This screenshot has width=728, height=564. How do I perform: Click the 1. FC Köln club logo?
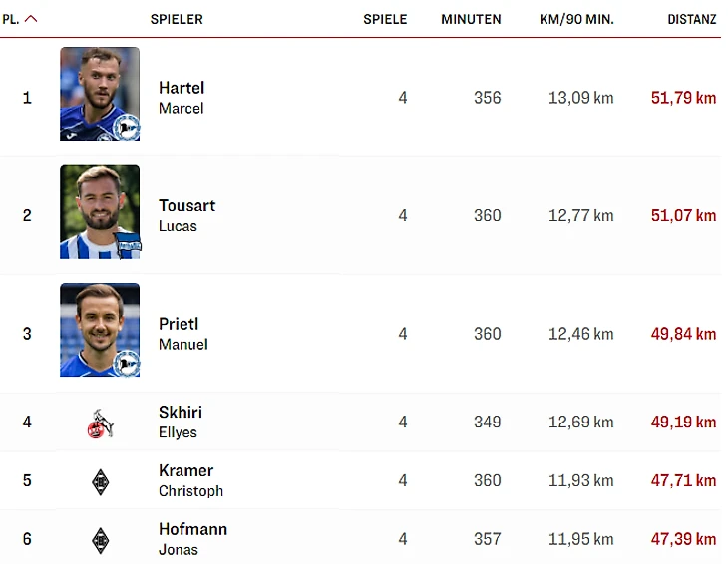click(x=100, y=423)
